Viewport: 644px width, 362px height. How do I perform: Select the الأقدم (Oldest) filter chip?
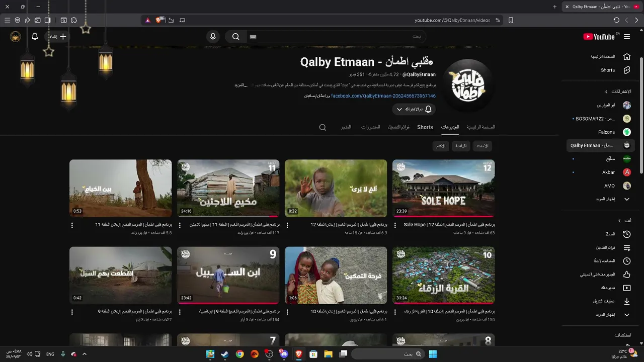point(441,146)
